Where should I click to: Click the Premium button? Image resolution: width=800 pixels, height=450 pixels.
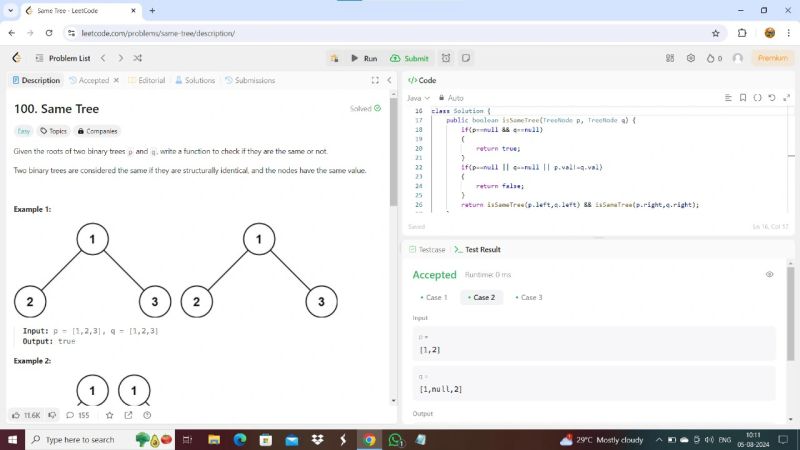pyautogui.click(x=772, y=58)
